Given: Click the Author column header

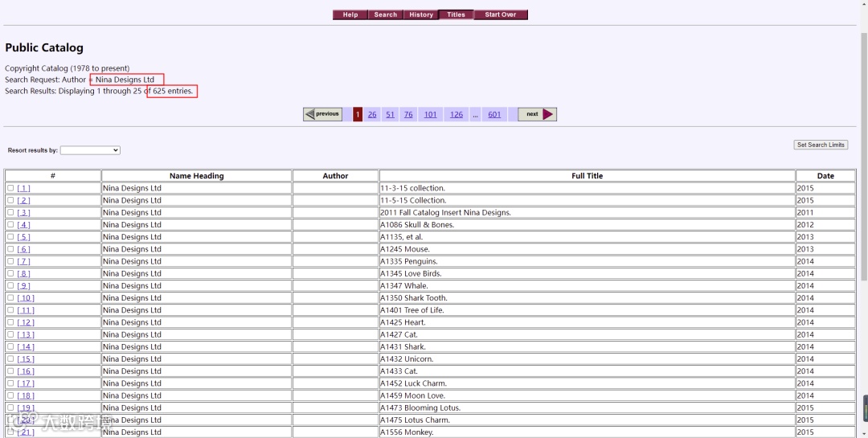Looking at the screenshot, I should point(335,176).
